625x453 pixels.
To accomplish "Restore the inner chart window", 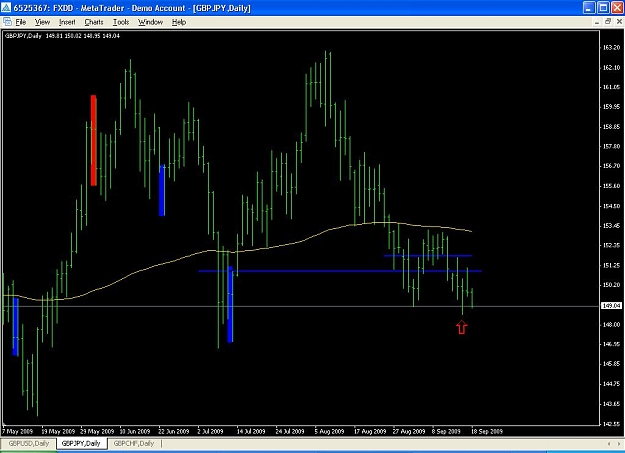I will [x=608, y=22].
